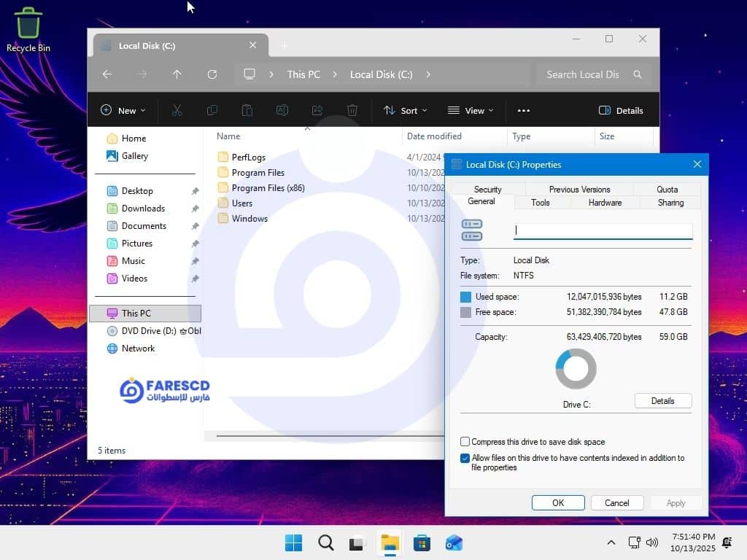Expand the New dropdown menu
This screenshot has height=560, width=747.
pyautogui.click(x=123, y=111)
